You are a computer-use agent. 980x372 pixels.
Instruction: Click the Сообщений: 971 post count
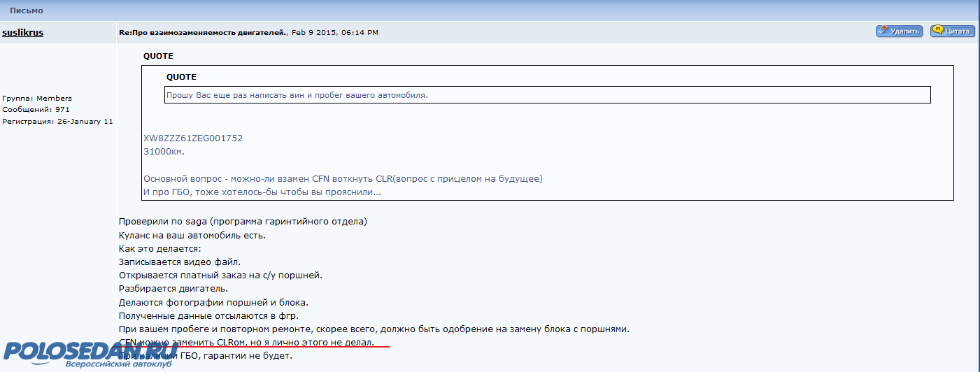click(36, 110)
